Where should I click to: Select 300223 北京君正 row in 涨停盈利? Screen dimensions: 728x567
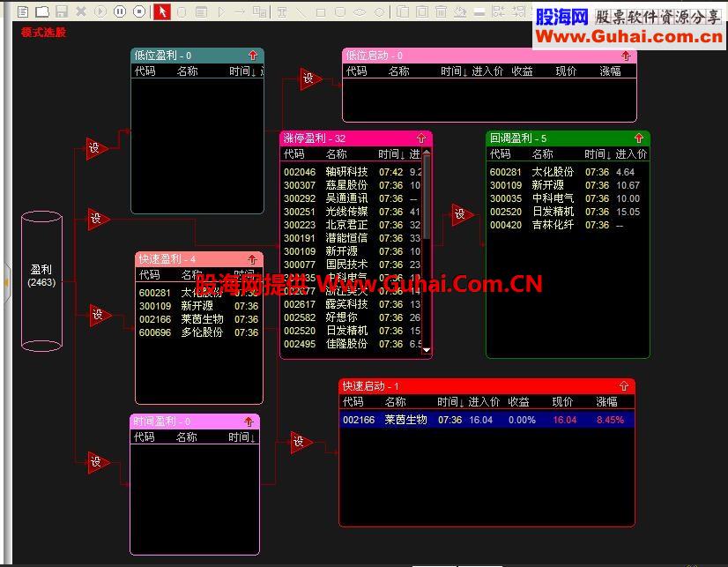pos(352,225)
